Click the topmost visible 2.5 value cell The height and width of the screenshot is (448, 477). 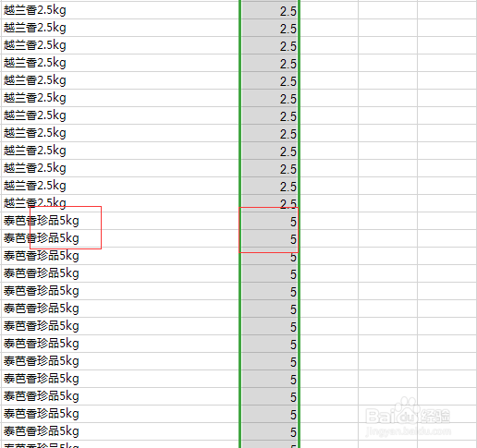(x=270, y=10)
